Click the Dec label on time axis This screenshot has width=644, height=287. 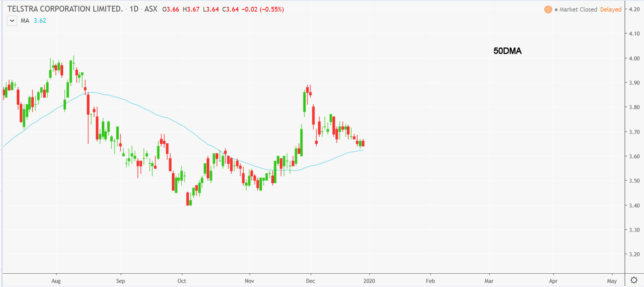(310, 281)
